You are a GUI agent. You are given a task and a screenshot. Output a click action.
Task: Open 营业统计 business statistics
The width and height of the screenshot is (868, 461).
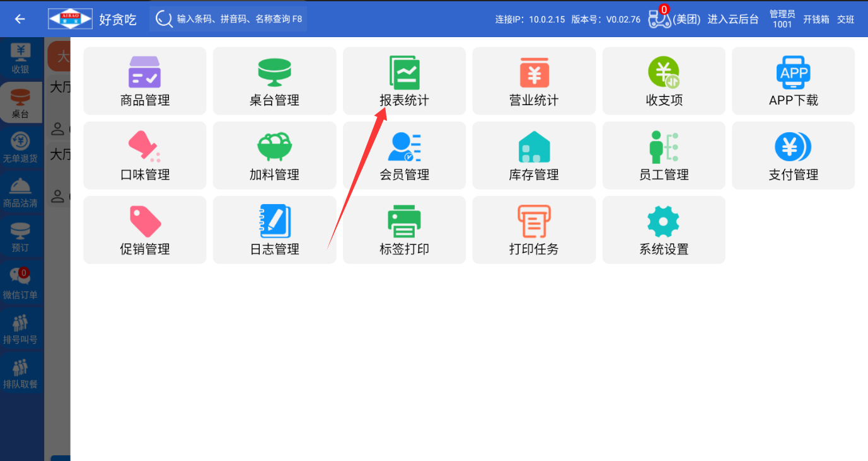point(534,73)
